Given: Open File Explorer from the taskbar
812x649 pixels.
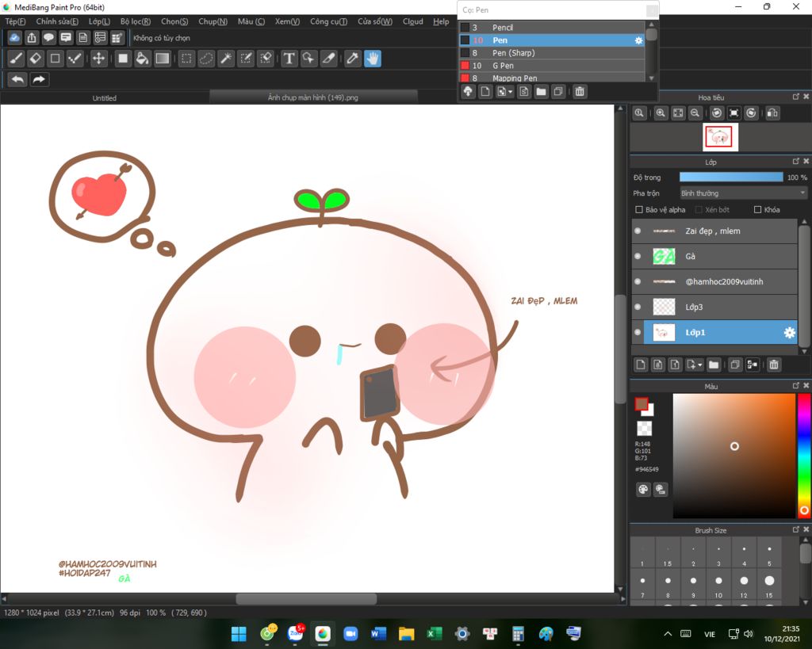Looking at the screenshot, I should tap(407, 633).
